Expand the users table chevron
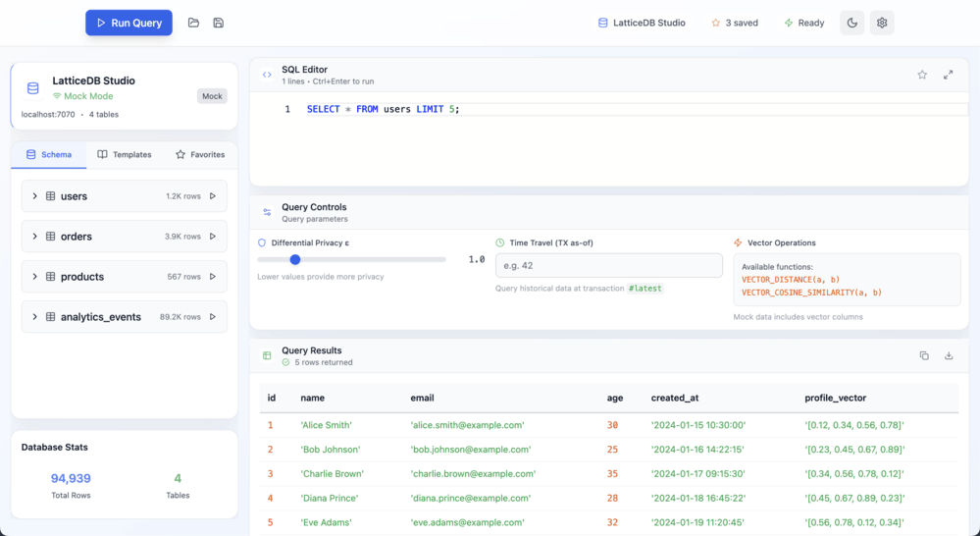This screenshot has width=980, height=536. (35, 196)
